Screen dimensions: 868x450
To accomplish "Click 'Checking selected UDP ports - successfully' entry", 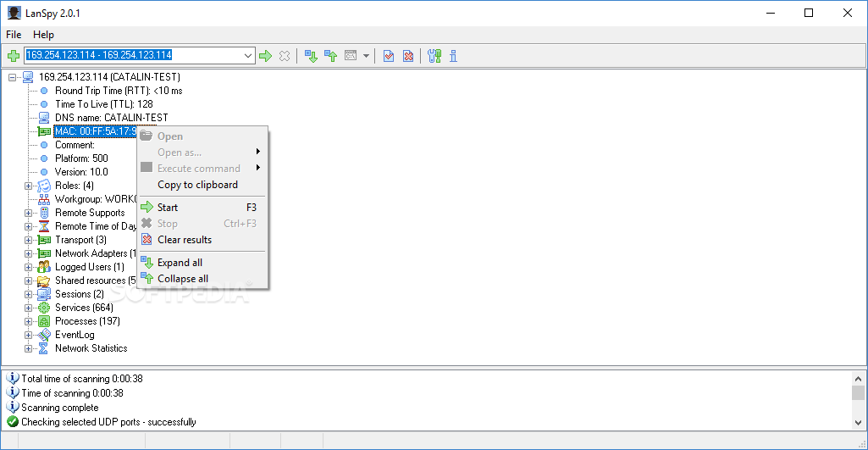I will tap(108, 422).
